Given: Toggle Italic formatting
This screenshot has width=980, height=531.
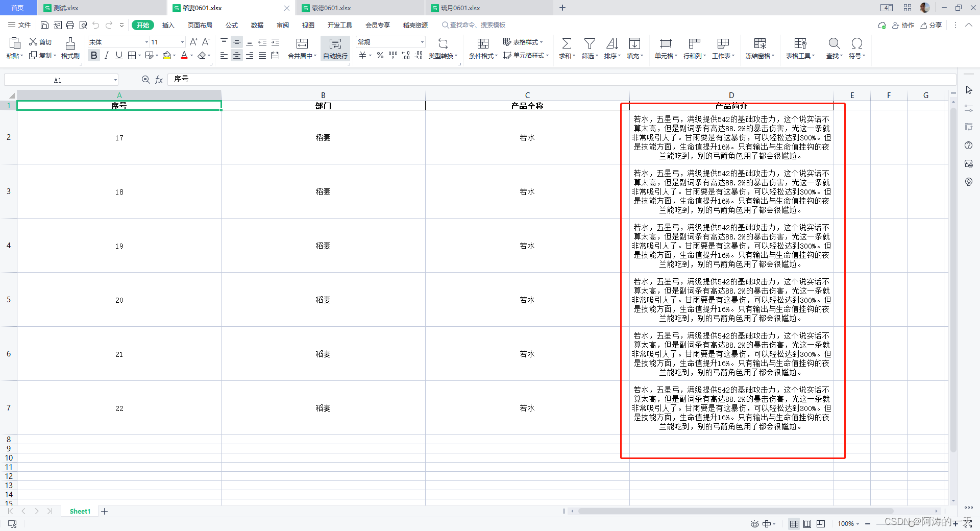Looking at the screenshot, I should click(x=106, y=55).
